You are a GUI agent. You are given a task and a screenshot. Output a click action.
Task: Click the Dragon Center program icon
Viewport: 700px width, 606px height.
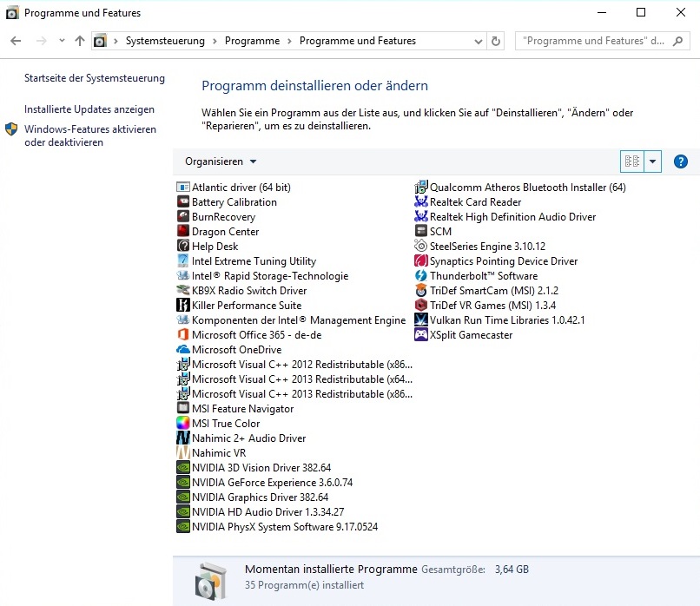coord(183,232)
